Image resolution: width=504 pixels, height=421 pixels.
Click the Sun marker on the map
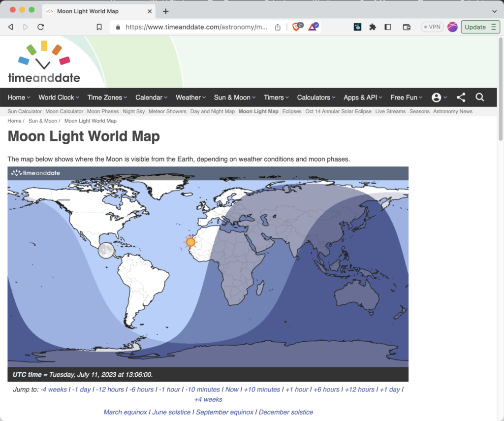(190, 242)
